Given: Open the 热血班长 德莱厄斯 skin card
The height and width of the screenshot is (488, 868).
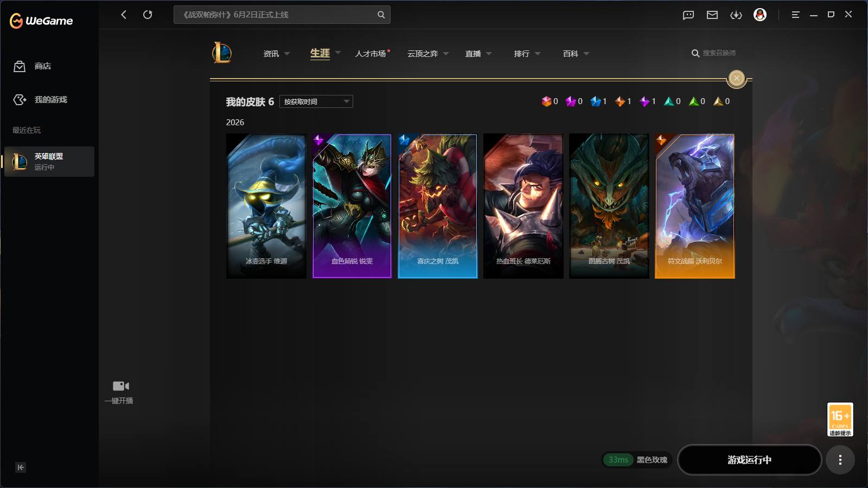Looking at the screenshot, I should (524, 207).
